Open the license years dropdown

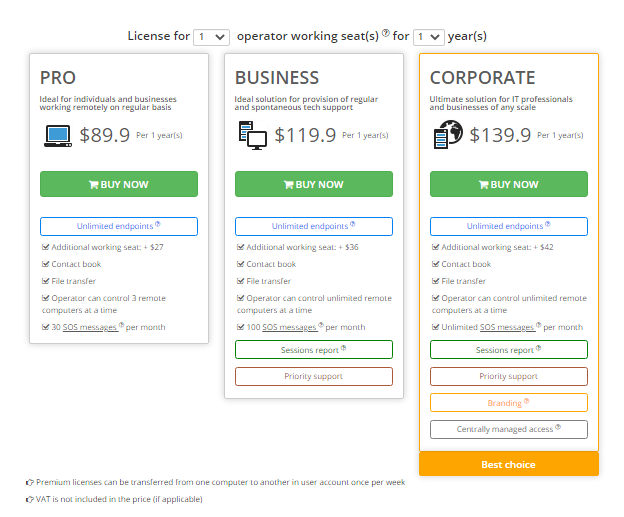(429, 37)
